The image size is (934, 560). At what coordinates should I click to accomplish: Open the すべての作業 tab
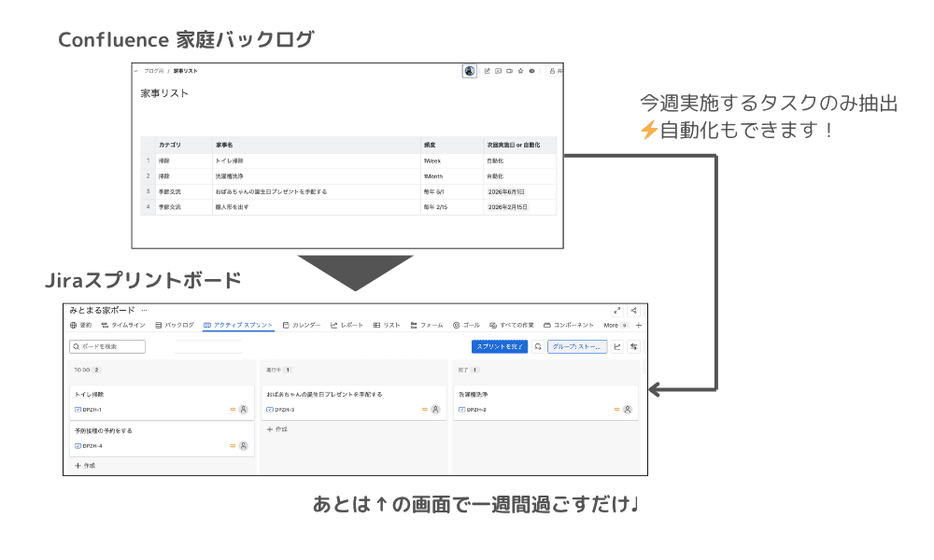[512, 325]
